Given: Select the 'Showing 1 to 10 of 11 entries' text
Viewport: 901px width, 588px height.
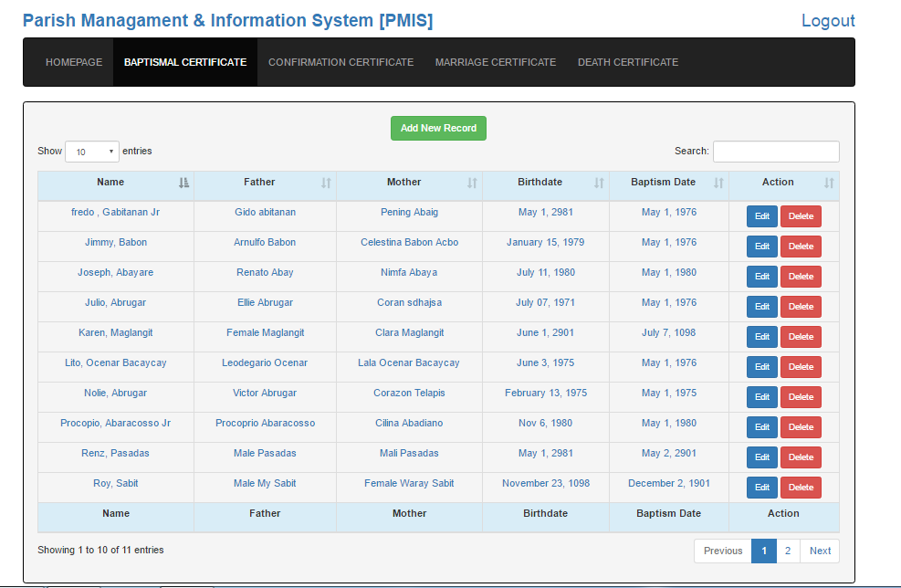Looking at the screenshot, I should [x=100, y=550].
